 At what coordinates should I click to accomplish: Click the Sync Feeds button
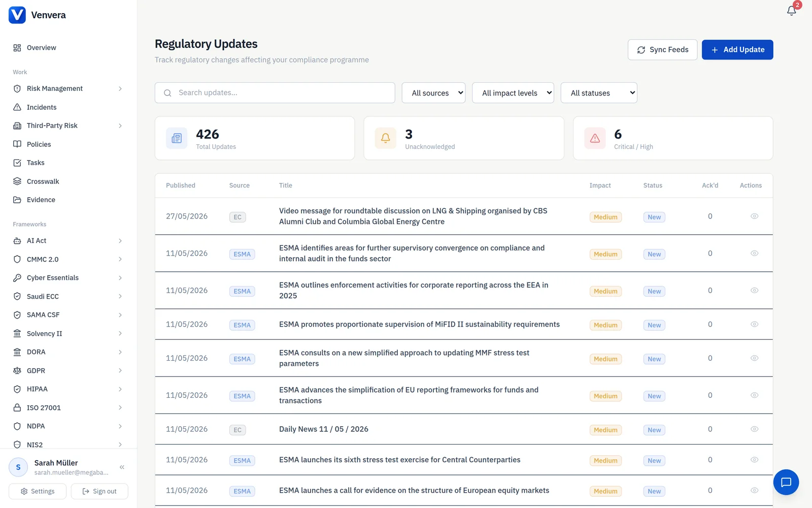662,50
